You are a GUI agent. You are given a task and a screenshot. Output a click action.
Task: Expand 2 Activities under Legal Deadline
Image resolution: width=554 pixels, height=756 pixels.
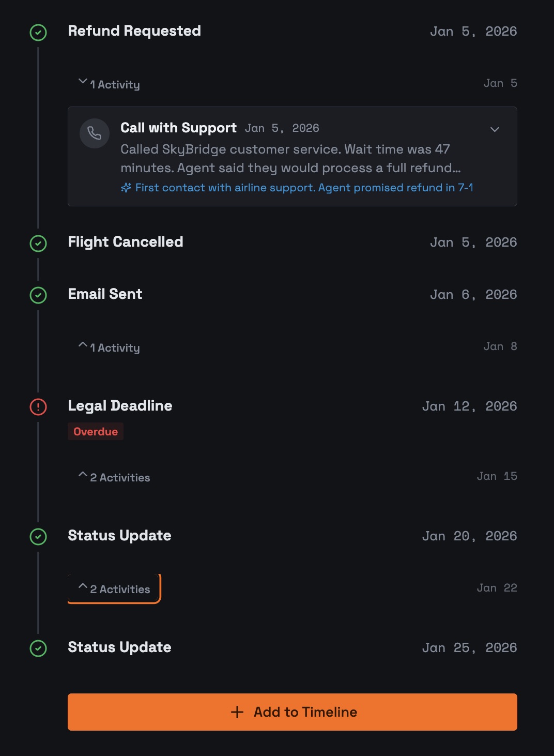[115, 477]
